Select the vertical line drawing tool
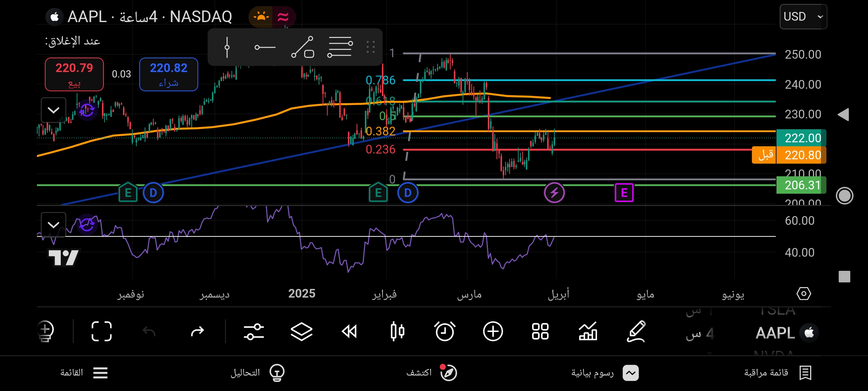 [227, 47]
